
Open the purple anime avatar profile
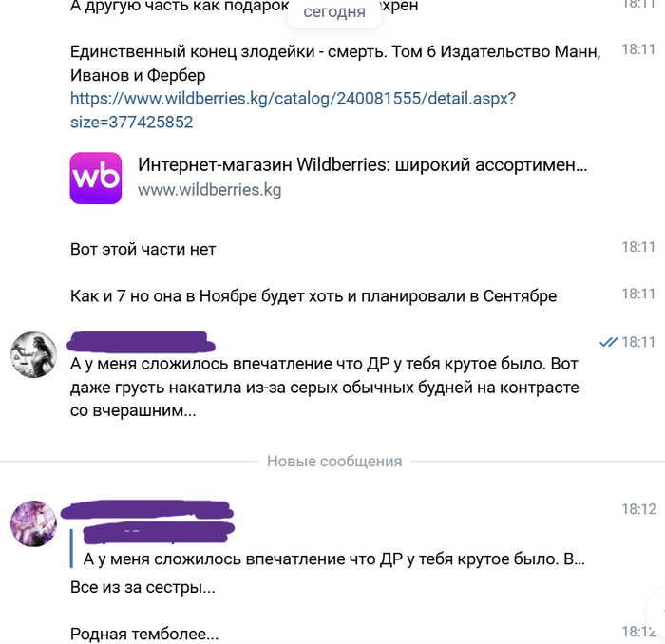pos(33,523)
